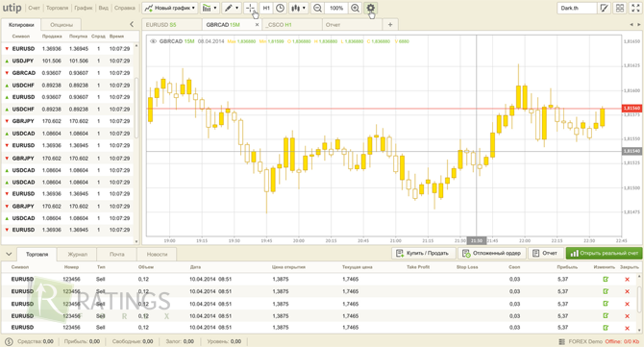Open the Торговля menu in menu bar
This screenshot has height=347, width=644.
pyautogui.click(x=57, y=8)
